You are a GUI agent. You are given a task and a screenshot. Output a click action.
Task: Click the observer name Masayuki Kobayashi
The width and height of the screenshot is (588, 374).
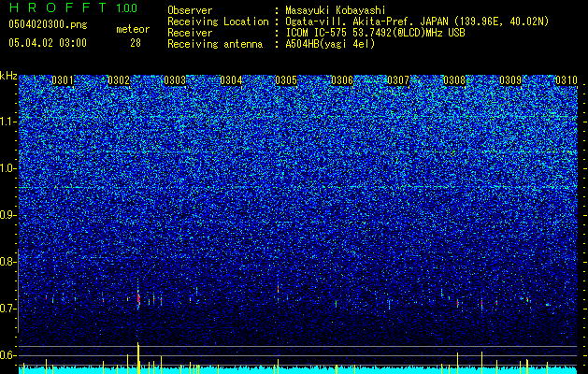(x=336, y=11)
